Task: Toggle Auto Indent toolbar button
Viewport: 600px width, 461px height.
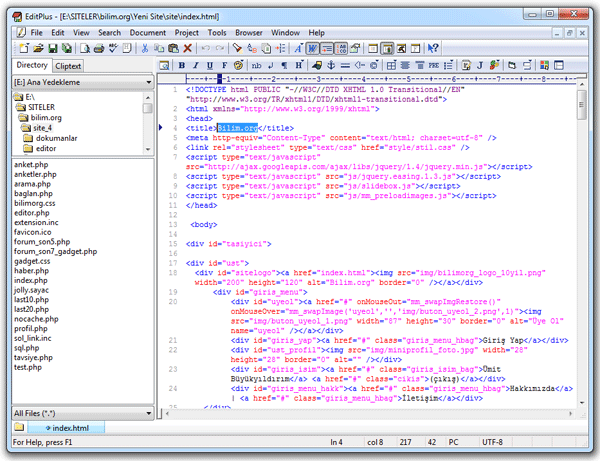Action: coord(327,48)
